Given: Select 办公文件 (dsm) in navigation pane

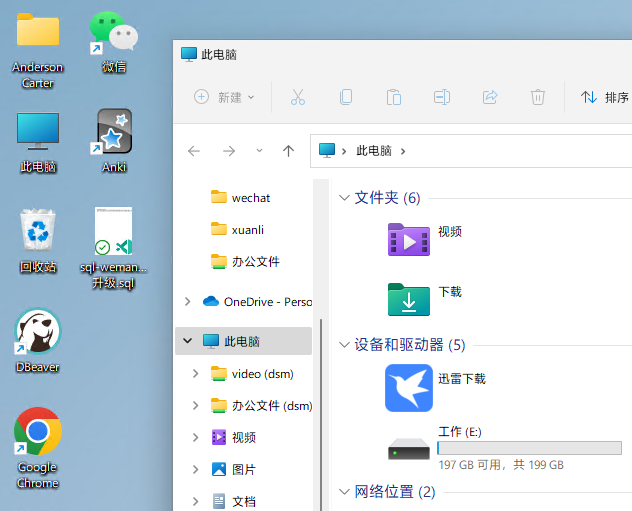Looking at the screenshot, I should (261, 405).
